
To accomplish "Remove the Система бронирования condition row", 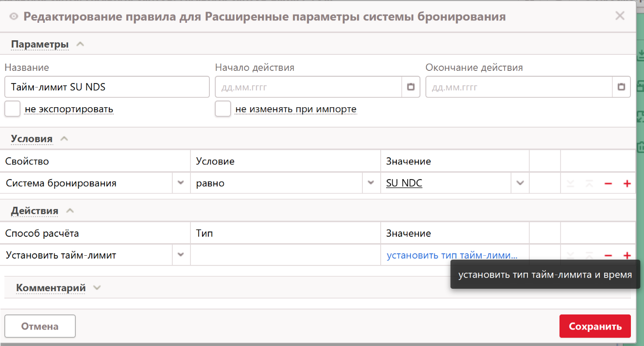I will pyautogui.click(x=608, y=183).
